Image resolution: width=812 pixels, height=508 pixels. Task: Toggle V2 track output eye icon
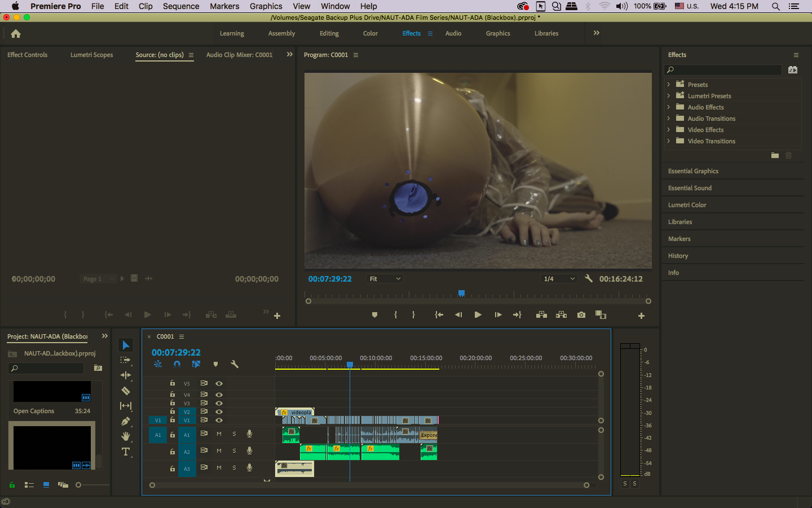coord(219,411)
